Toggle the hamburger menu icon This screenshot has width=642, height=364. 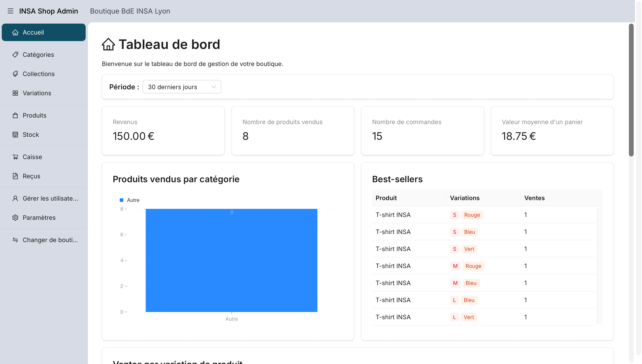click(x=10, y=11)
